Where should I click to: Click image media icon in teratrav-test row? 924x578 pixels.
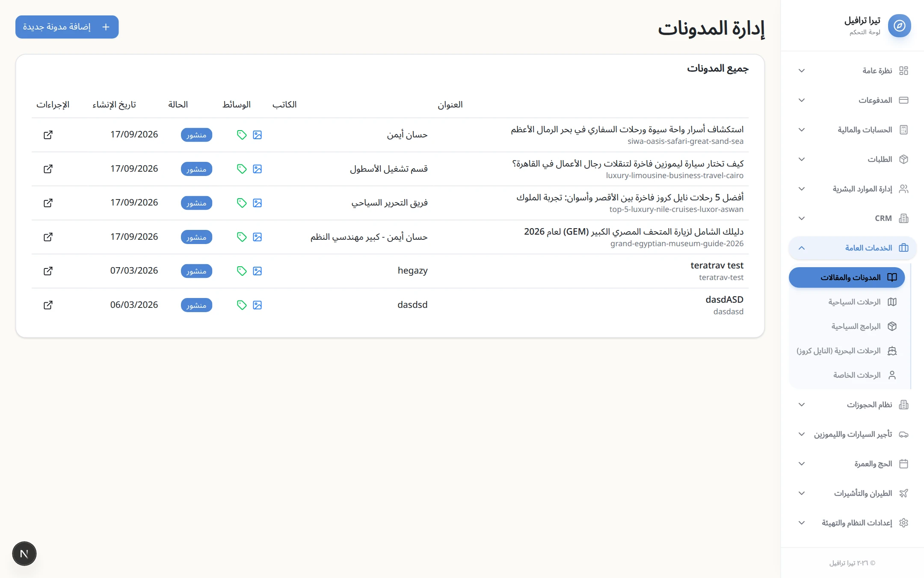(x=257, y=271)
